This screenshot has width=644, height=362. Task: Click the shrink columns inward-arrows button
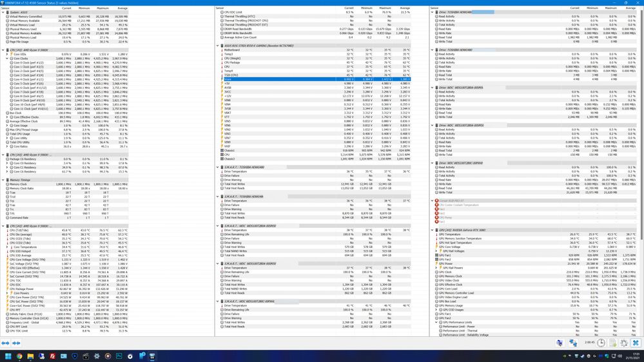pos(16,343)
